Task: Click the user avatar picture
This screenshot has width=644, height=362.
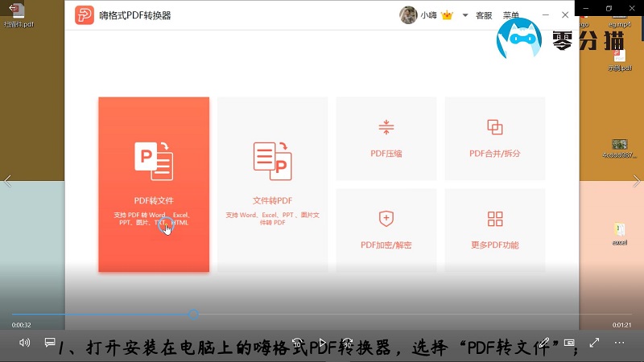Action: click(408, 15)
